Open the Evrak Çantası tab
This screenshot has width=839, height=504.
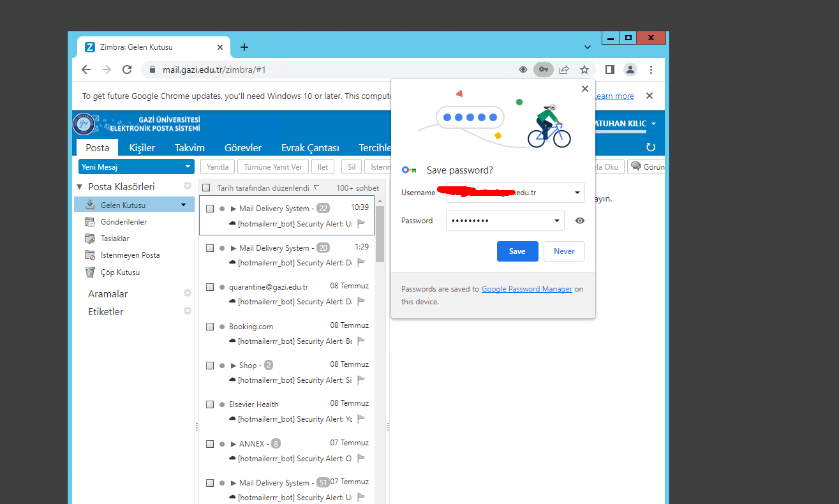tap(310, 147)
